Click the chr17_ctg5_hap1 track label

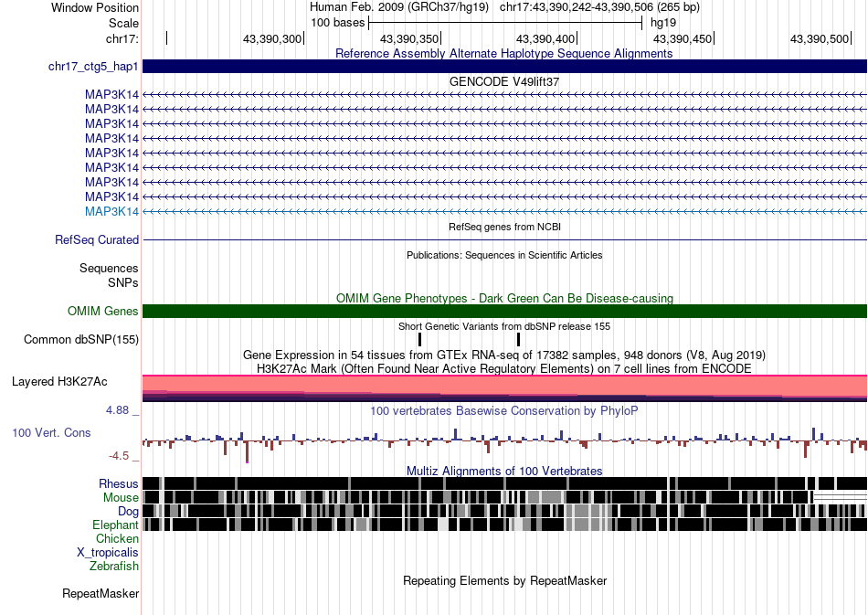pyautogui.click(x=93, y=67)
